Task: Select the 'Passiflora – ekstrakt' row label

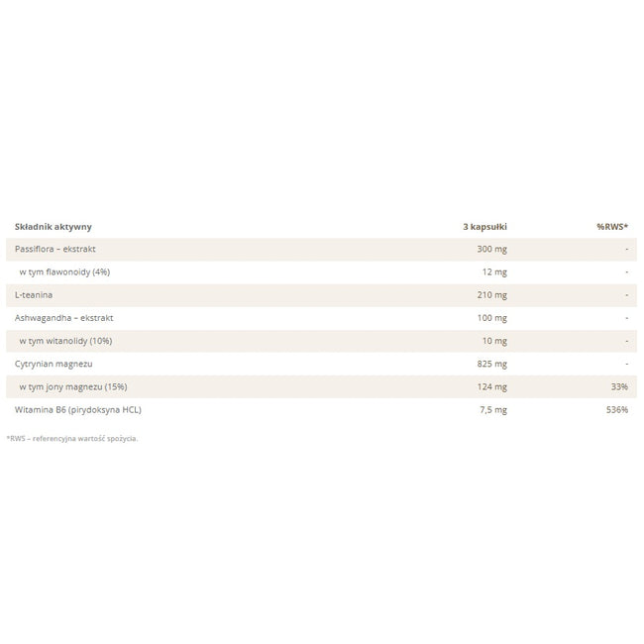Action: (x=55, y=249)
